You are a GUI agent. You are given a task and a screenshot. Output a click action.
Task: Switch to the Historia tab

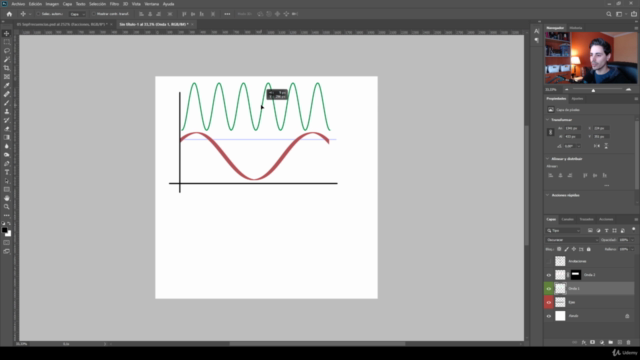click(x=576, y=28)
